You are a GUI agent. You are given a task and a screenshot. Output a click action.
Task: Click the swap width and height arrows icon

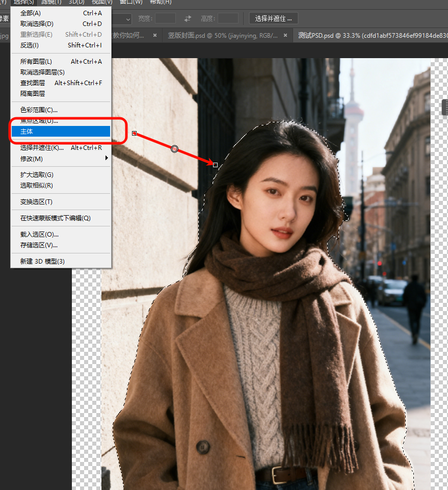click(x=189, y=18)
